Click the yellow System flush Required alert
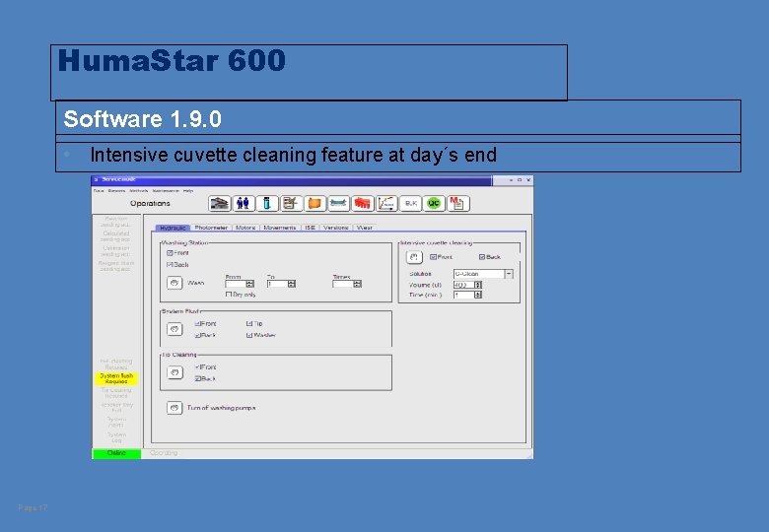This screenshot has height=532, width=769. (x=116, y=378)
